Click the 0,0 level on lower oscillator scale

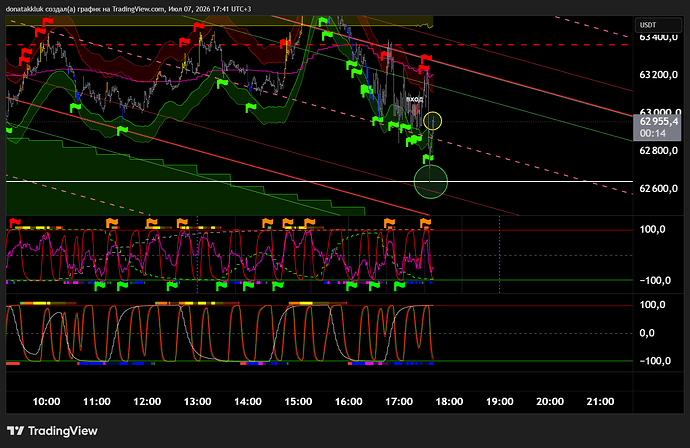pos(647,333)
